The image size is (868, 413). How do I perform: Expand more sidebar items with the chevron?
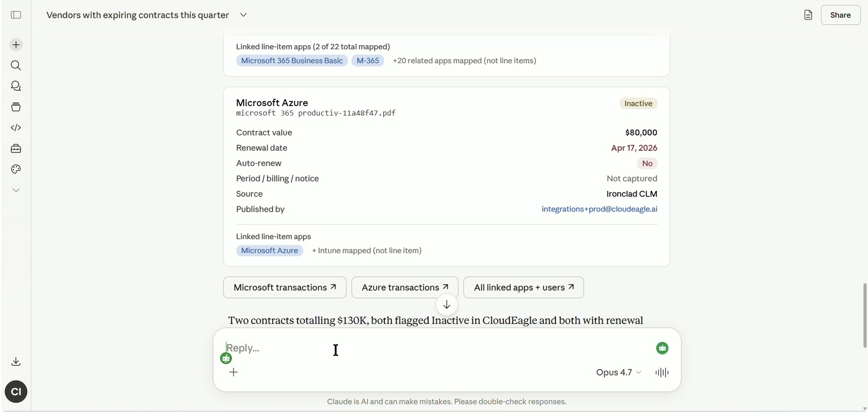[x=16, y=190]
